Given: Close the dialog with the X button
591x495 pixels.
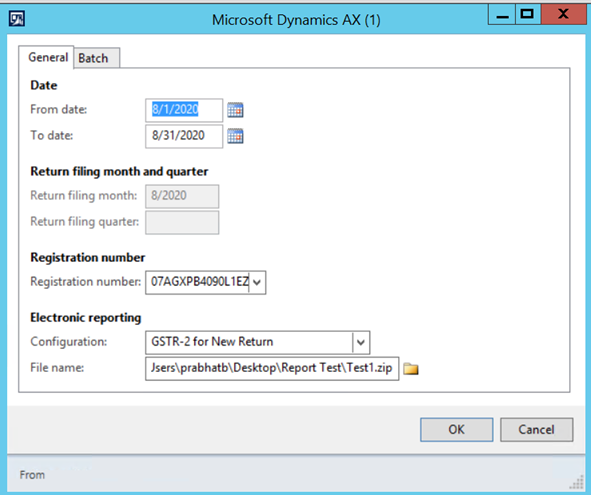Looking at the screenshot, I should 563,15.
